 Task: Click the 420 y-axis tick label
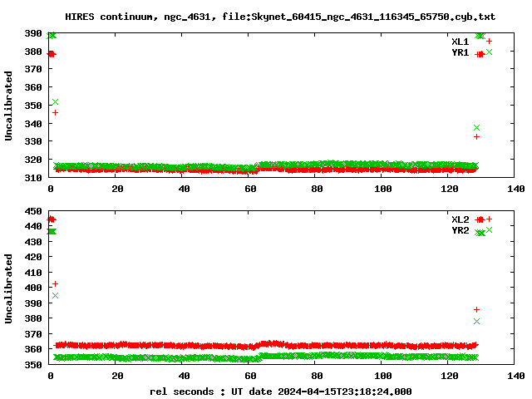(x=33, y=257)
